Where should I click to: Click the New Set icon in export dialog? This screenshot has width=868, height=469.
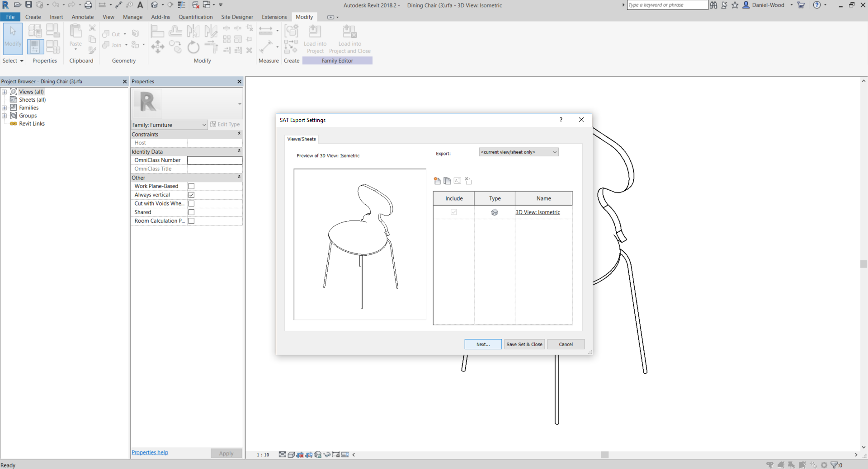(x=437, y=181)
